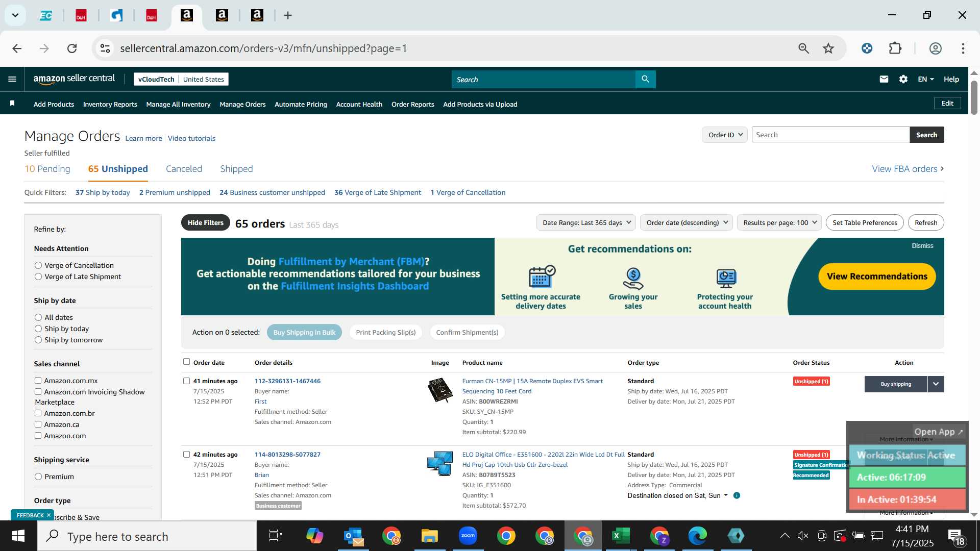Click the ELO monitor product thumbnail
Viewport: 980px width, 551px height.
click(x=440, y=463)
